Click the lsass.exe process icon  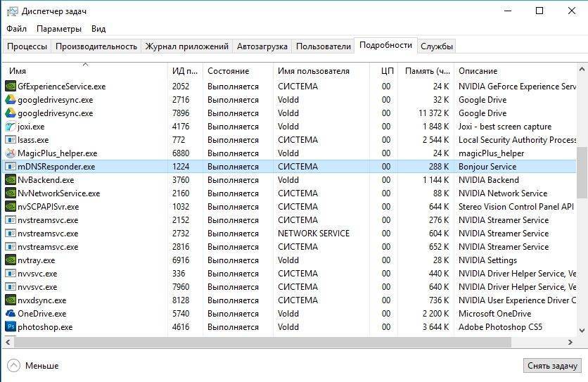11,140
